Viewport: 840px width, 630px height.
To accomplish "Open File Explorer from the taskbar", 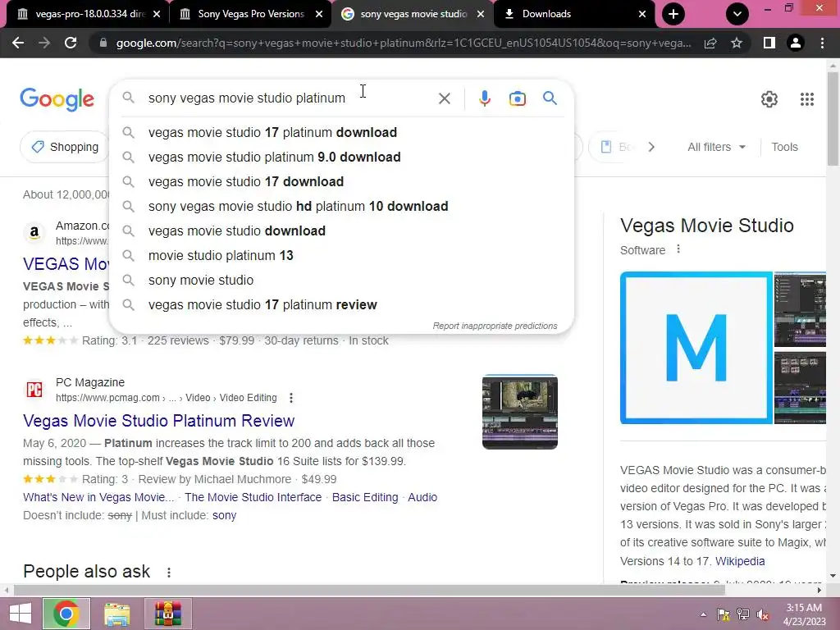I will point(116,614).
